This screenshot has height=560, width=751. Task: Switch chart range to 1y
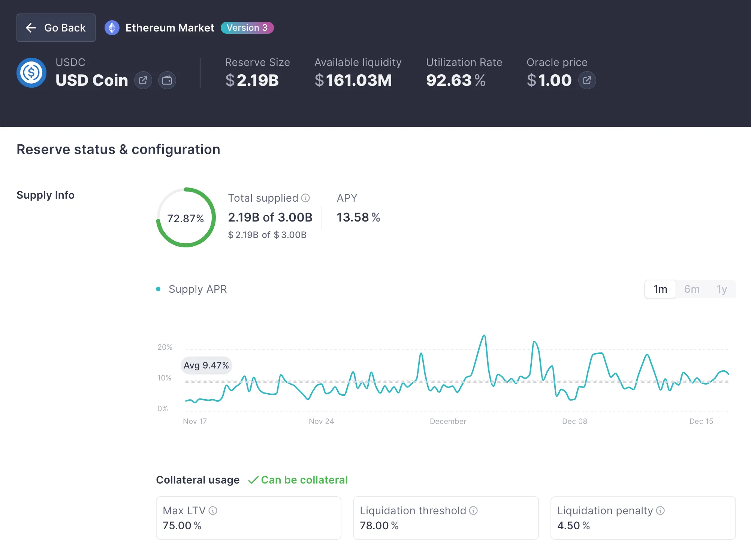(x=722, y=289)
